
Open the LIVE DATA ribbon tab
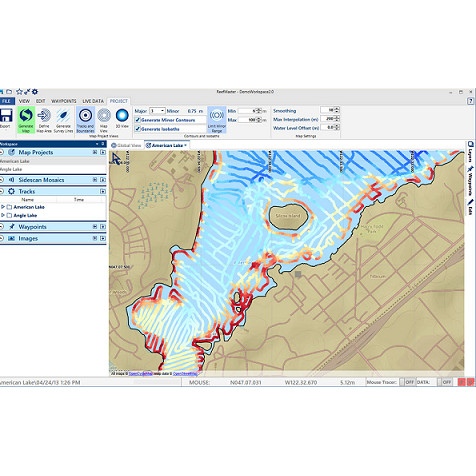click(x=93, y=101)
